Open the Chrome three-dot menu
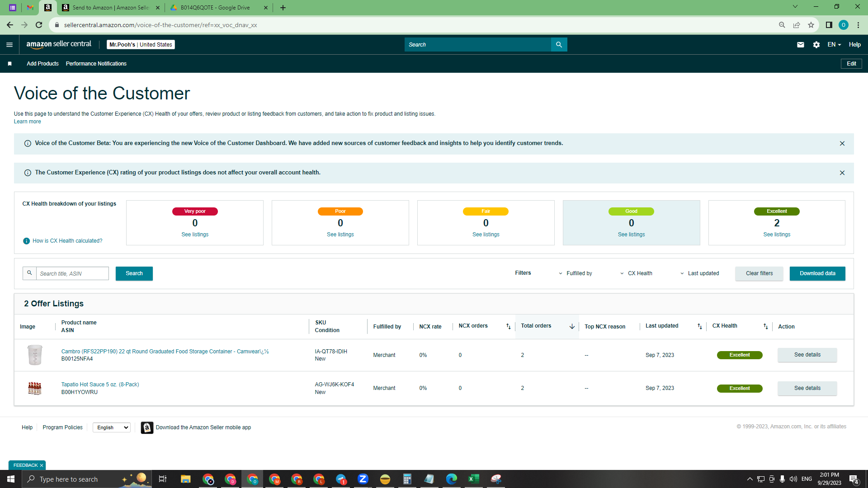 pyautogui.click(x=858, y=25)
